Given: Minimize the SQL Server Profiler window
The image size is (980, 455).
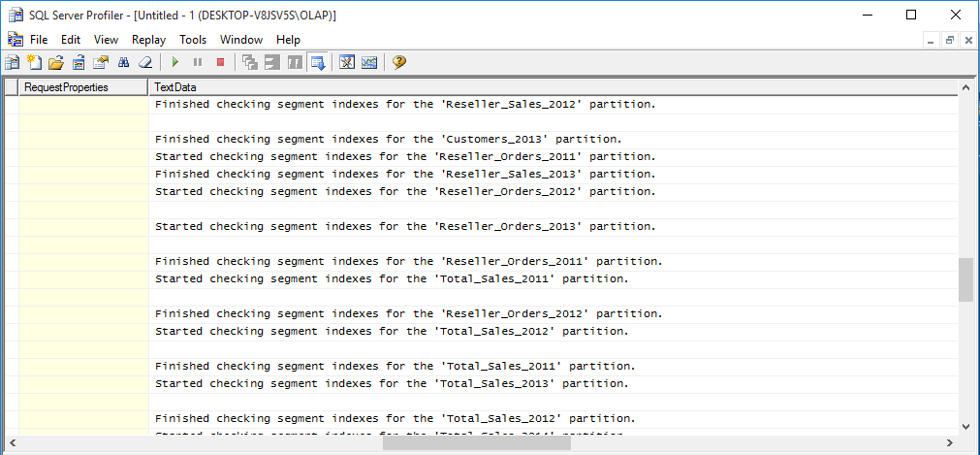Looking at the screenshot, I should 867,15.
